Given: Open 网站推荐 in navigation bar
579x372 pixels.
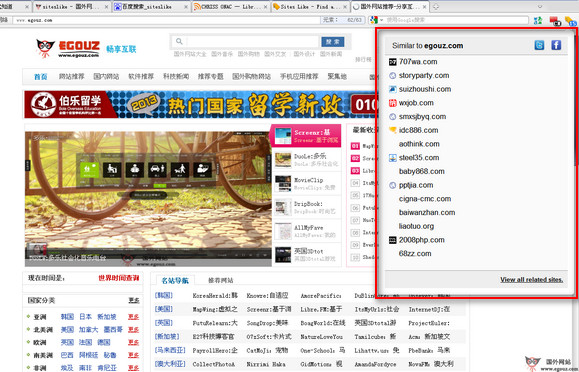Looking at the screenshot, I should point(71,76).
